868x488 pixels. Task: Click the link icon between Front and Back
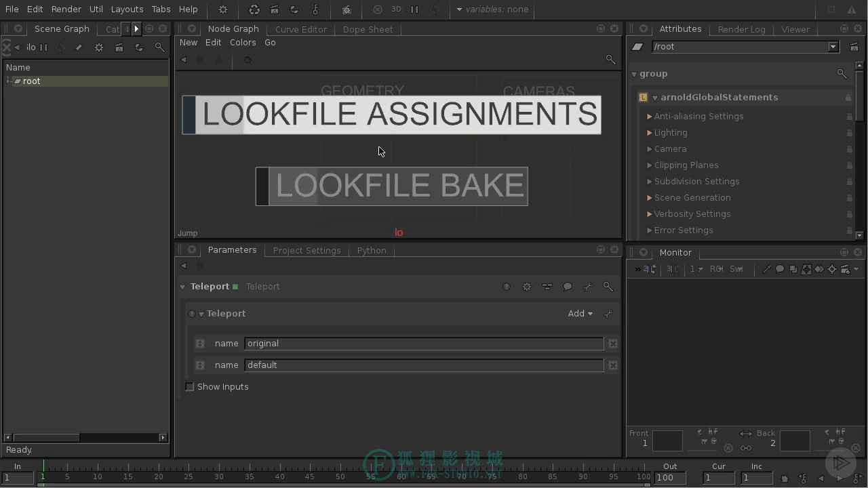[x=746, y=448]
